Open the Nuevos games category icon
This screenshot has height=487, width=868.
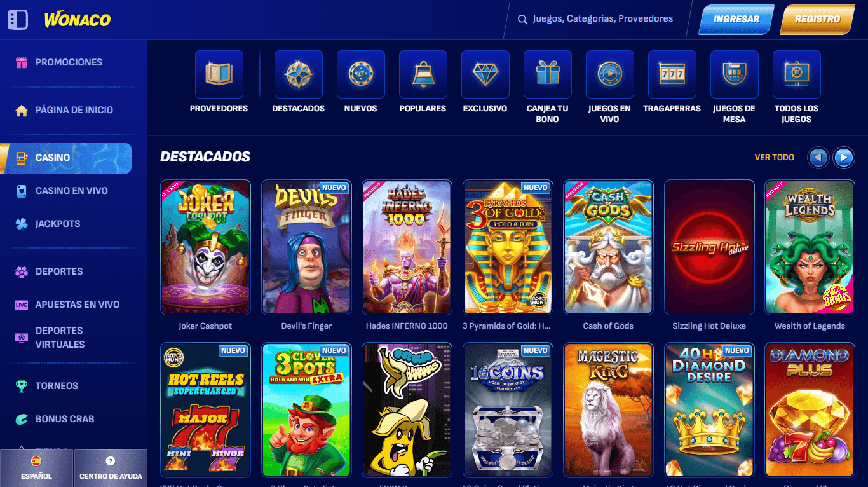click(360, 74)
